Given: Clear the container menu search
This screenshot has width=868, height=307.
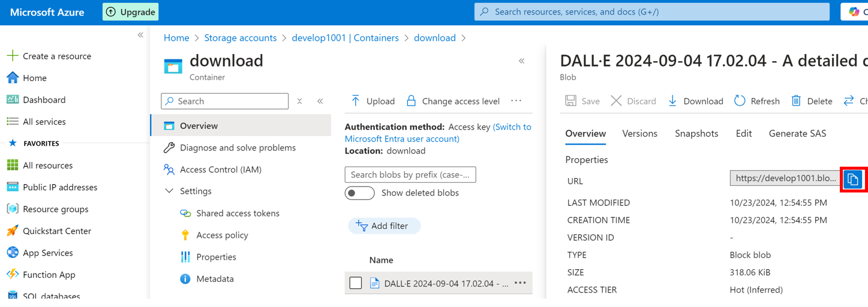Looking at the screenshot, I should coord(299,101).
